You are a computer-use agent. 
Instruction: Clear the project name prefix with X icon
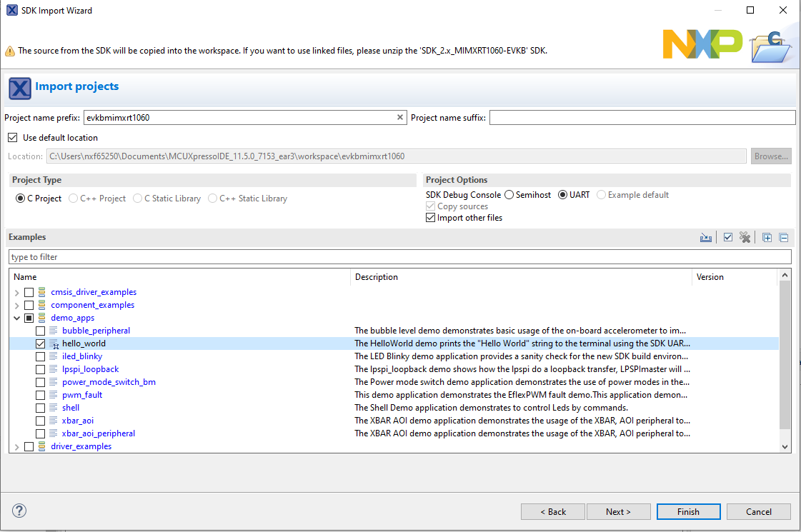[x=400, y=117]
